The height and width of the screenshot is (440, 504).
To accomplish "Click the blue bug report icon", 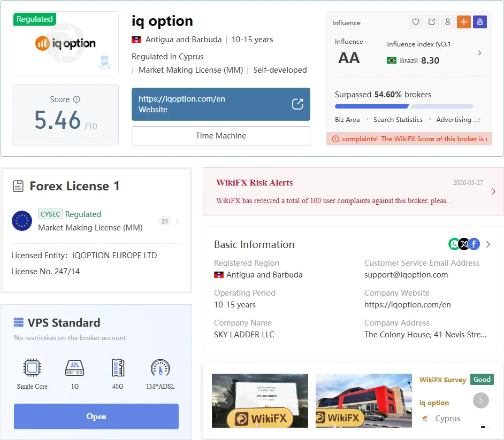I will [x=480, y=22].
